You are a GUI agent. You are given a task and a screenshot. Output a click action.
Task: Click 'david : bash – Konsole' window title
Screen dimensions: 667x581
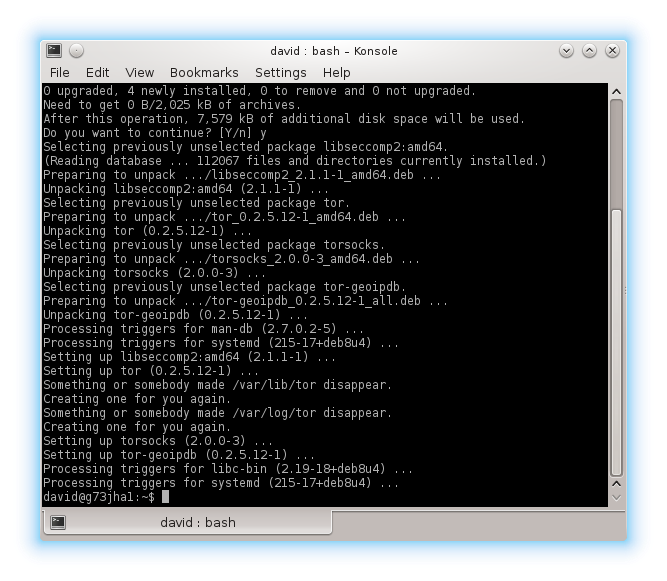[334, 51]
